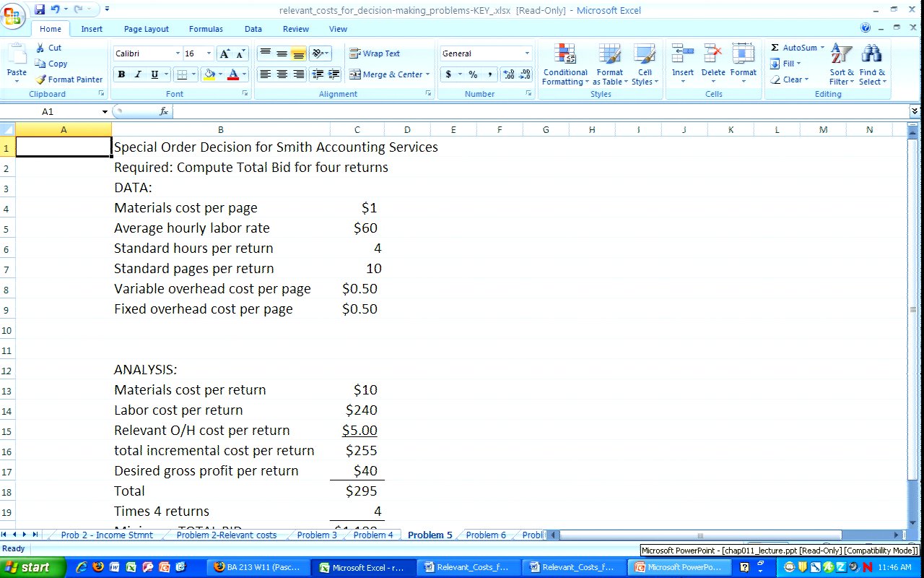Click the Center text alignment icon

point(282,74)
